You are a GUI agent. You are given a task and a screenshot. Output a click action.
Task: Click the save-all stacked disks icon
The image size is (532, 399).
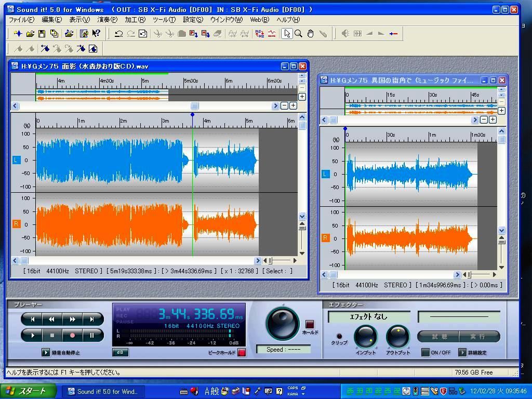point(54,34)
